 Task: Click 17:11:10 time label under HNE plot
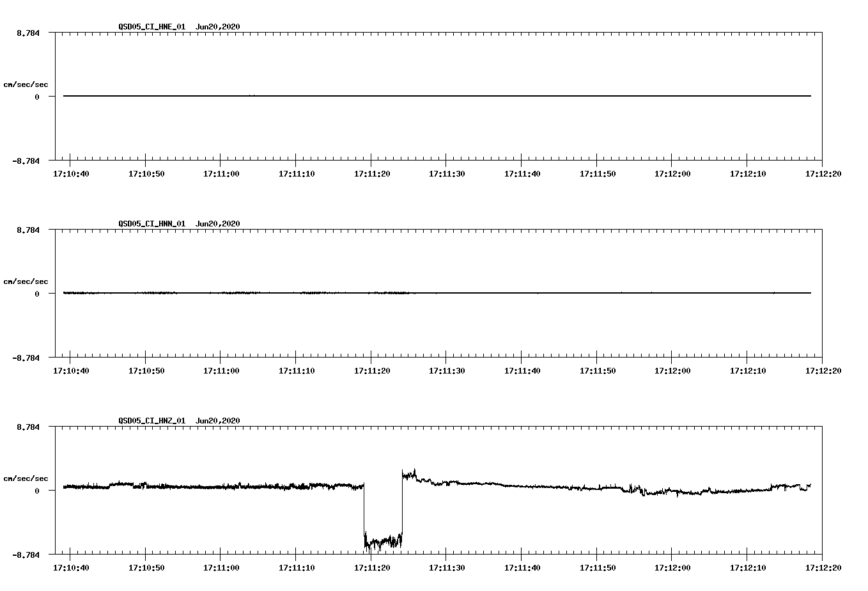click(x=297, y=173)
